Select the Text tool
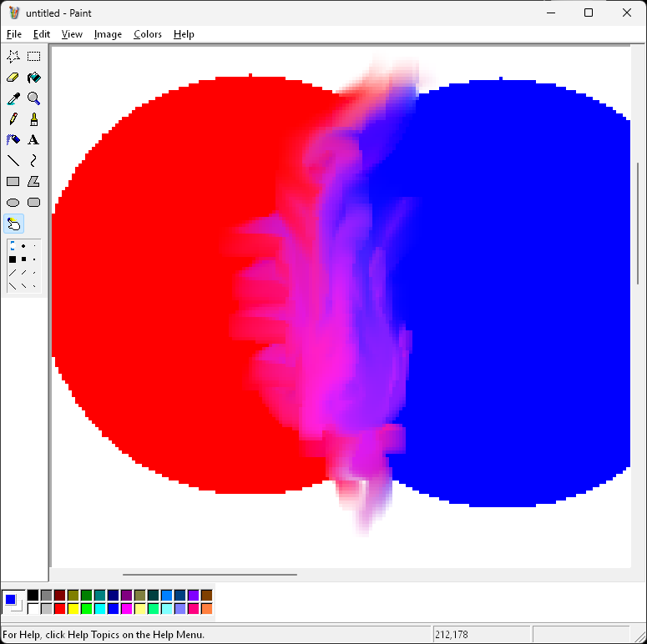This screenshot has height=644, width=647. tap(34, 140)
